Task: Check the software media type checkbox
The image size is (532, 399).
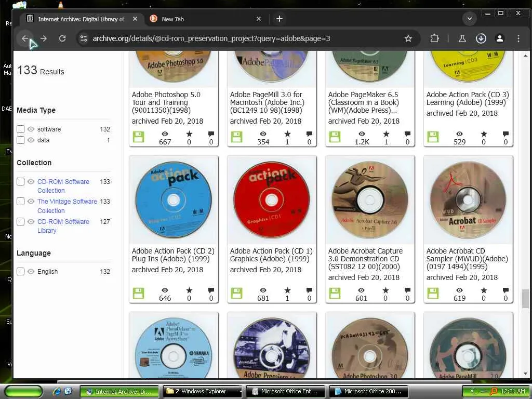Action: pos(20,129)
